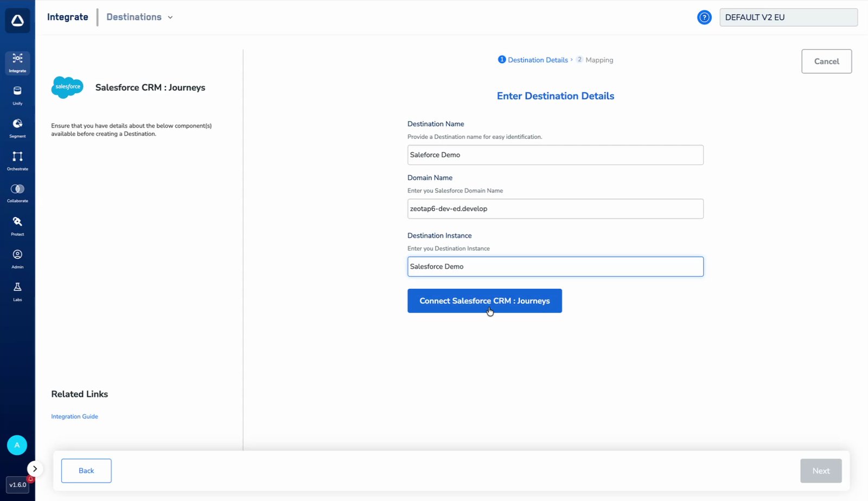Image resolution: width=868 pixels, height=501 pixels.
Task: Open the Segment module in sidebar
Action: [17, 128]
